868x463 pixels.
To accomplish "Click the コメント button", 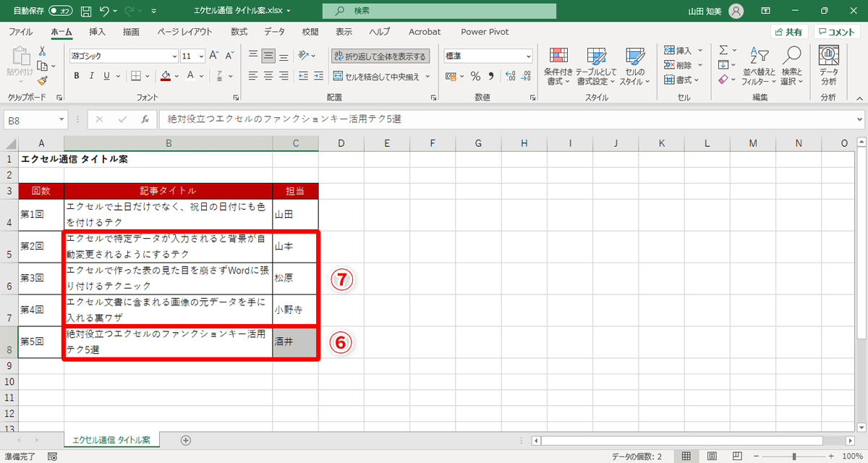I will pyautogui.click(x=838, y=32).
